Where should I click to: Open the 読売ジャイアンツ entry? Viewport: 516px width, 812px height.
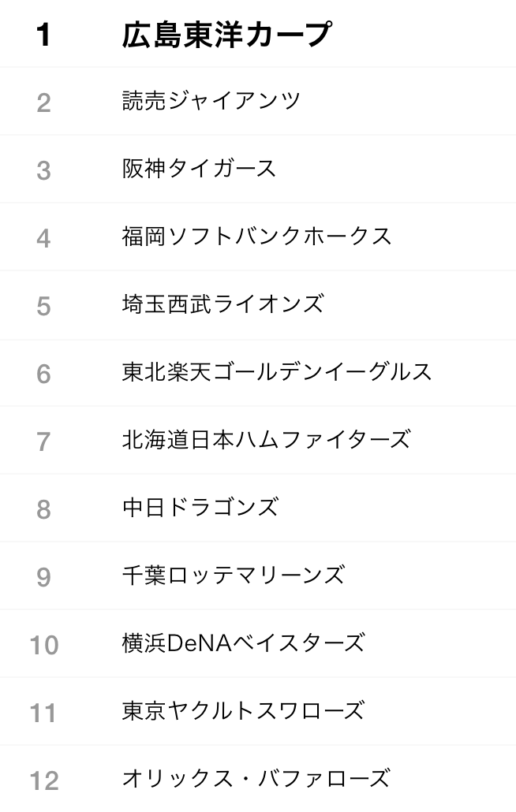[211, 100]
